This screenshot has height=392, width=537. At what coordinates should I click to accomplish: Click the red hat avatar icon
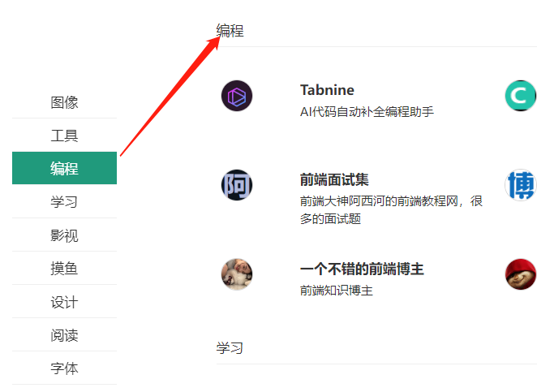(x=520, y=274)
